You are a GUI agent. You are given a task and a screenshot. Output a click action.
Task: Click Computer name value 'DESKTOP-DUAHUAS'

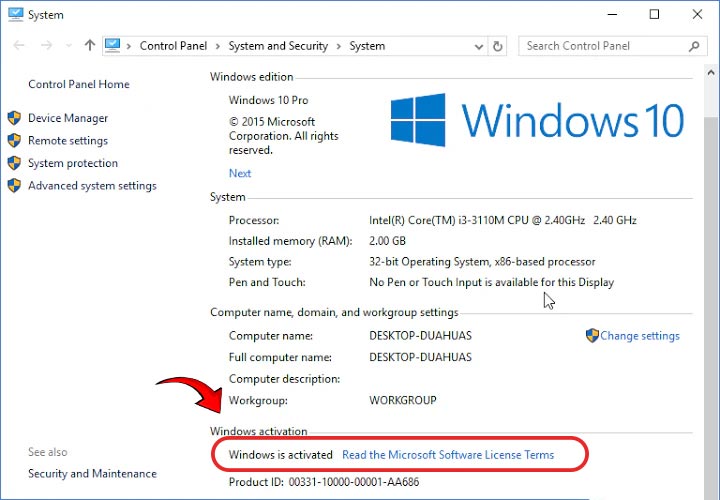pyautogui.click(x=420, y=336)
